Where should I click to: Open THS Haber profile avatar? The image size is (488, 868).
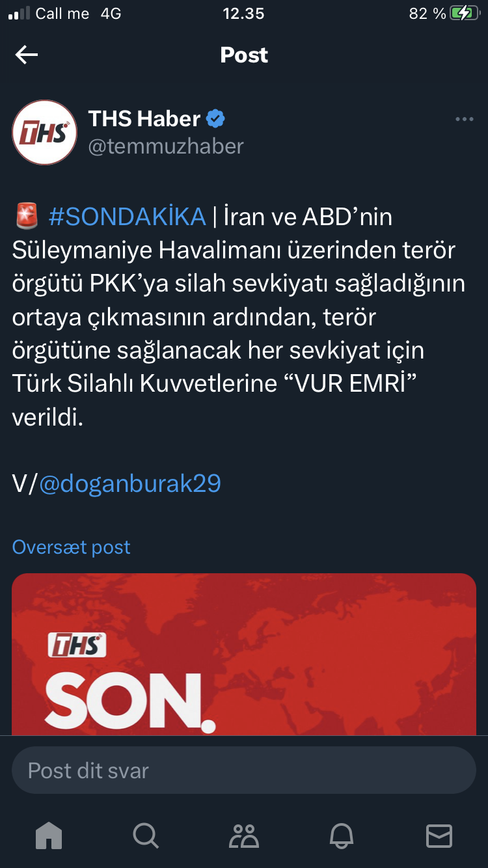44,133
